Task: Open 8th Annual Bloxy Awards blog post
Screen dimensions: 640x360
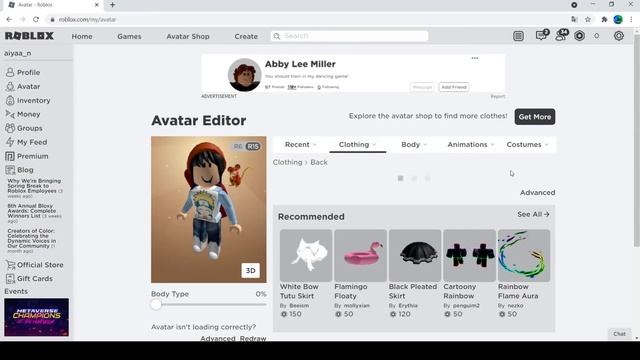Action: pyautogui.click(x=34, y=213)
